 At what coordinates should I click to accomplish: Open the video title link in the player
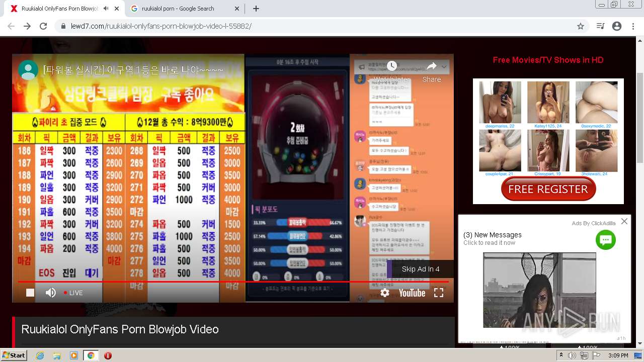pyautogui.click(x=133, y=70)
